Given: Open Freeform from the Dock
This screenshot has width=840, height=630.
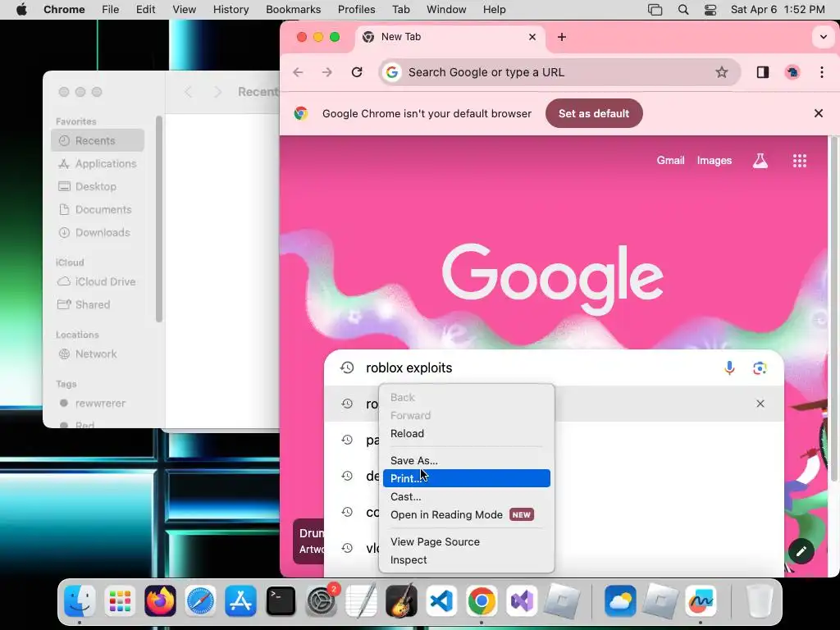Looking at the screenshot, I should tap(701, 601).
